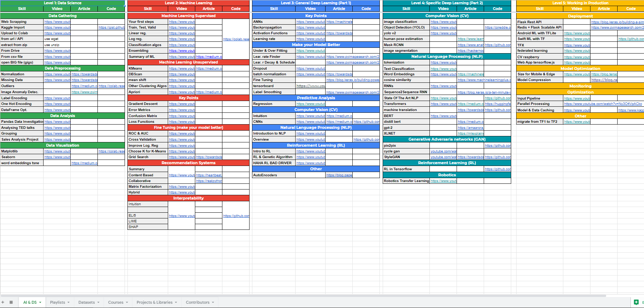
Task: Open the green Explore icon at bottom right
Action: point(636,302)
